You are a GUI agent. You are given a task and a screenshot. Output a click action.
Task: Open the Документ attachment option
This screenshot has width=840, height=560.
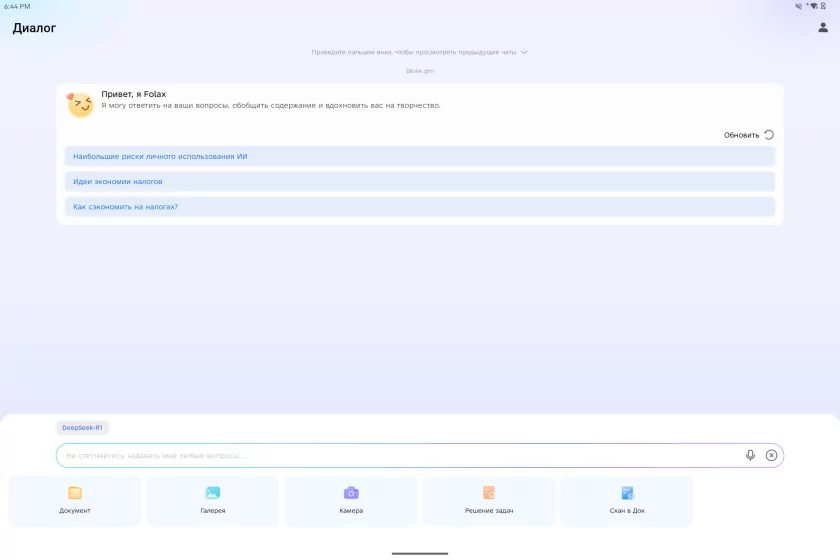[x=75, y=501]
